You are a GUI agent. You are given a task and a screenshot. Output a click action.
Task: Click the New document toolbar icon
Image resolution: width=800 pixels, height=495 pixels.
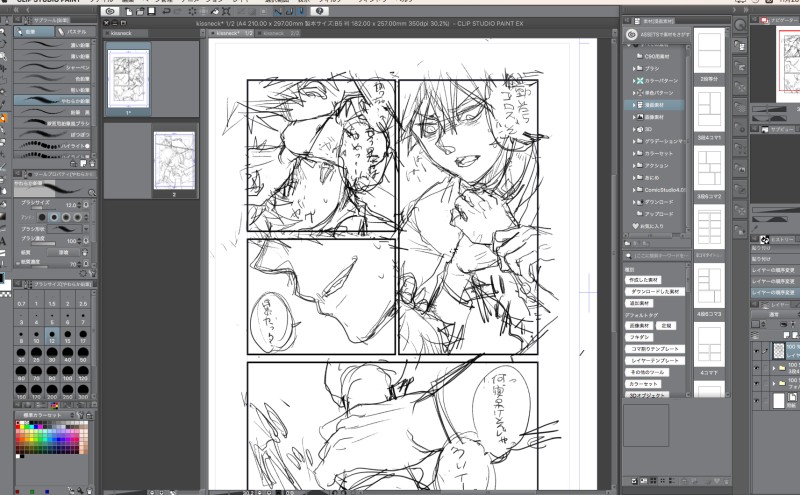click(x=129, y=11)
